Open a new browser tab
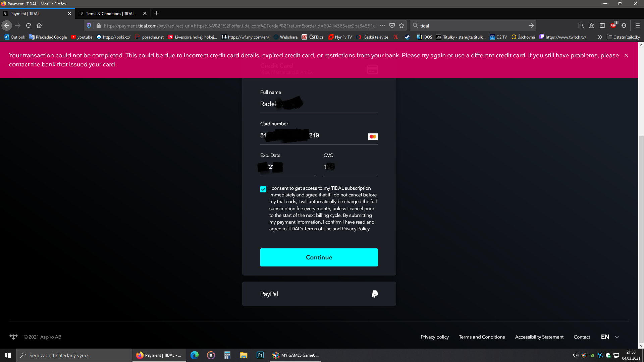 [x=156, y=13]
